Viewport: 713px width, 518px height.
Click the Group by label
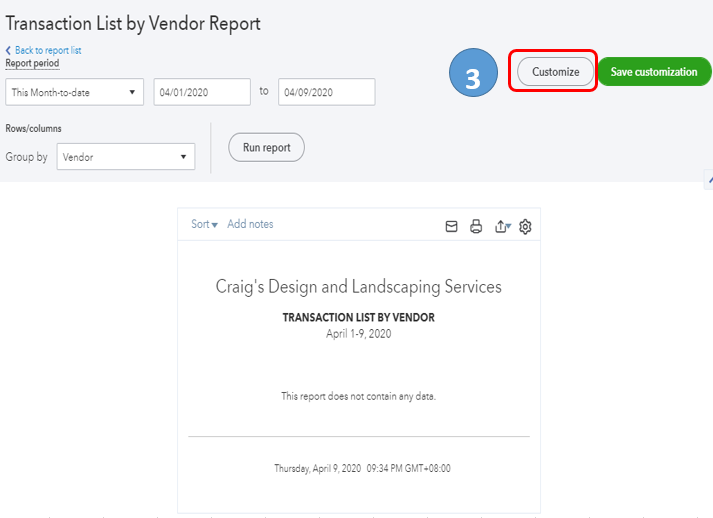pos(26,157)
